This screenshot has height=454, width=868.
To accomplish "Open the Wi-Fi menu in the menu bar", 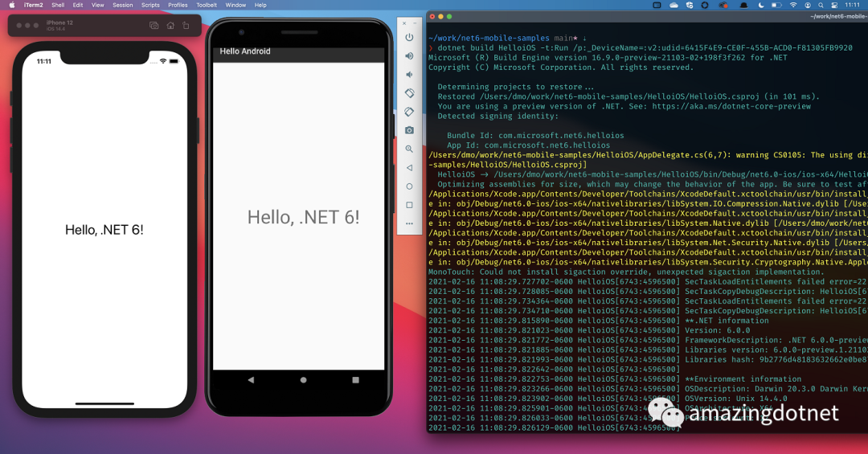I will tap(793, 5).
